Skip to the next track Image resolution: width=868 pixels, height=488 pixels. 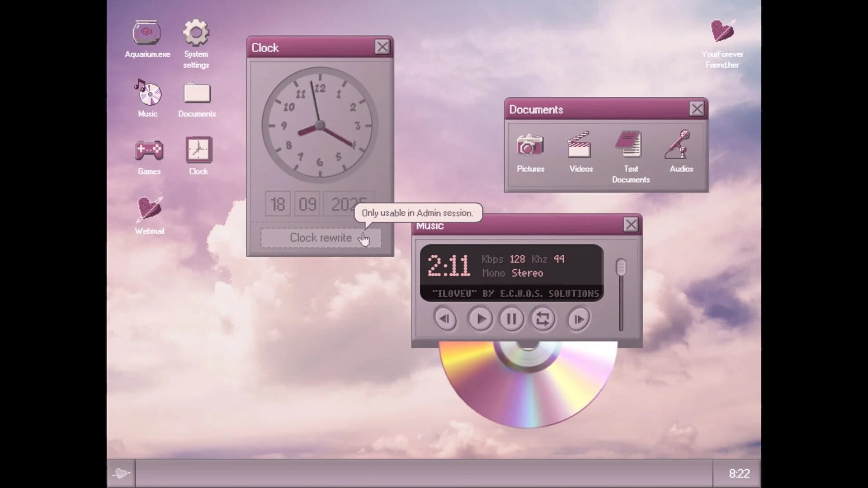[x=578, y=319]
